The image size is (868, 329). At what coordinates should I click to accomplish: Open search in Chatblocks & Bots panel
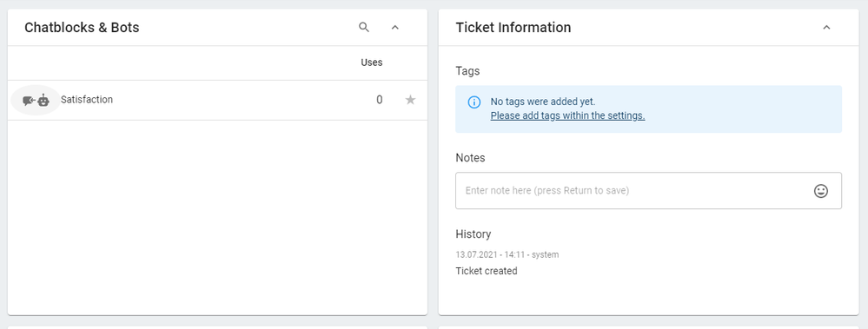364,27
